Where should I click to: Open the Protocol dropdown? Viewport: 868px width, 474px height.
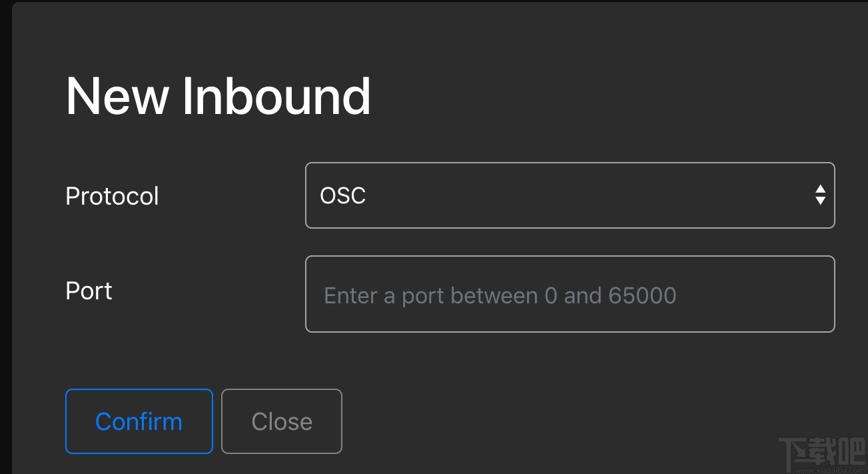tap(570, 195)
